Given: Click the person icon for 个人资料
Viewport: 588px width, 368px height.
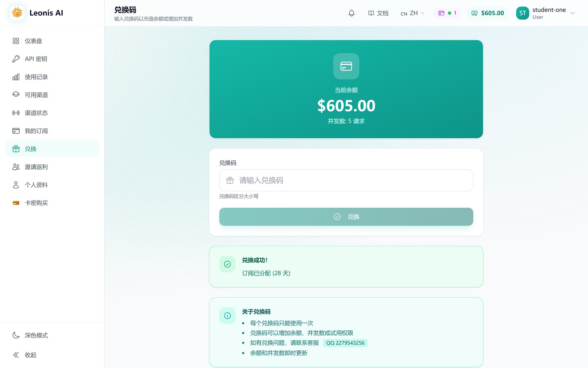Looking at the screenshot, I should 16,185.
